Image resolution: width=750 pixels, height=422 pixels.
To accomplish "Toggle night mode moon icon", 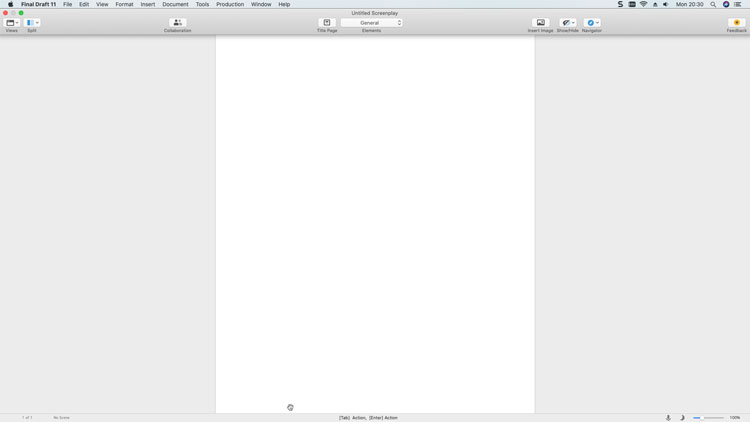I will (x=682, y=418).
